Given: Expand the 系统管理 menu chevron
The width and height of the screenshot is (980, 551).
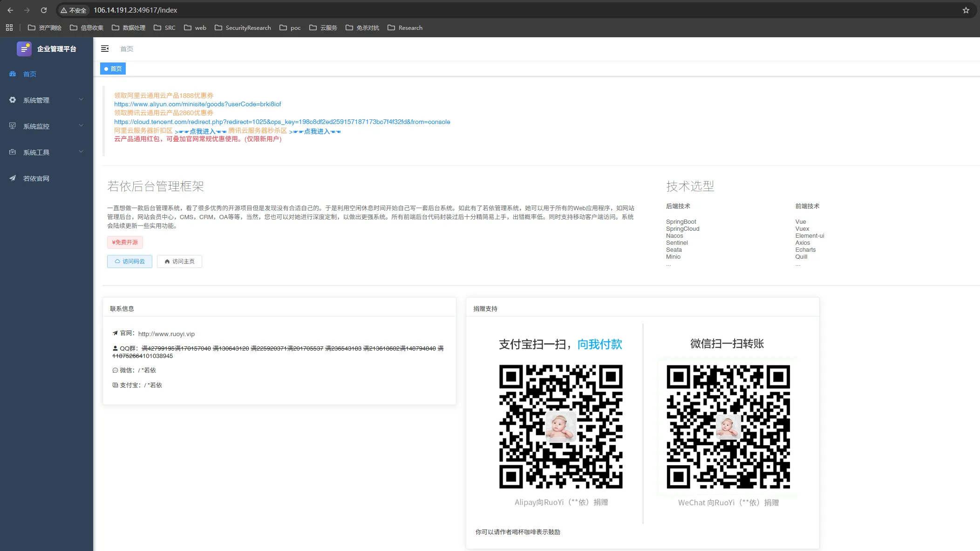Looking at the screenshot, I should click(81, 99).
